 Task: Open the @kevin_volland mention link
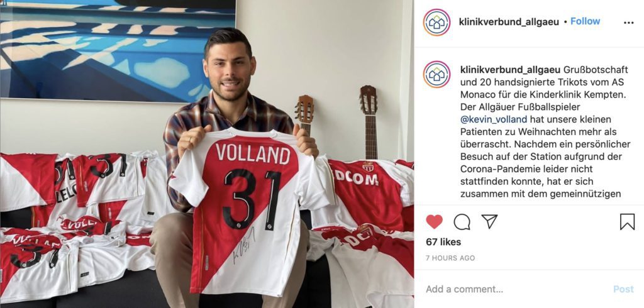(x=494, y=119)
